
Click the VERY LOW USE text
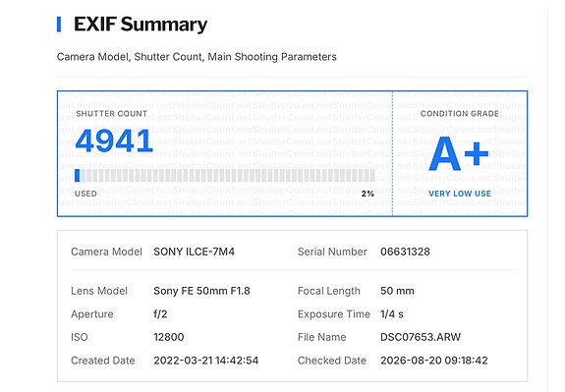tap(460, 194)
